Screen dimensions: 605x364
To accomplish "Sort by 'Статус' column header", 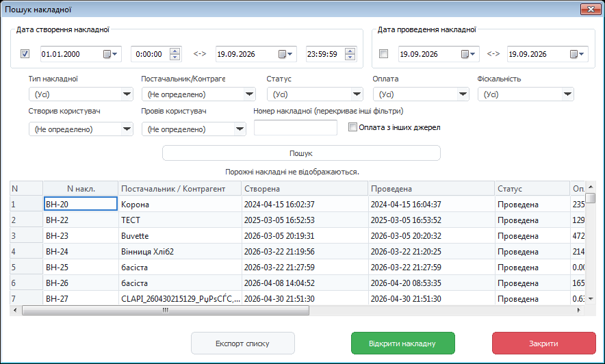I will pos(532,189).
